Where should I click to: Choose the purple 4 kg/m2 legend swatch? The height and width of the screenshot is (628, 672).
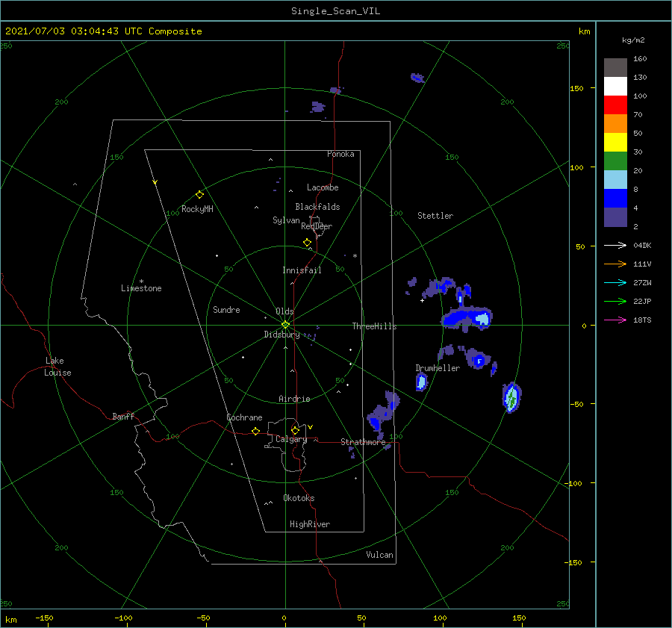click(615, 217)
